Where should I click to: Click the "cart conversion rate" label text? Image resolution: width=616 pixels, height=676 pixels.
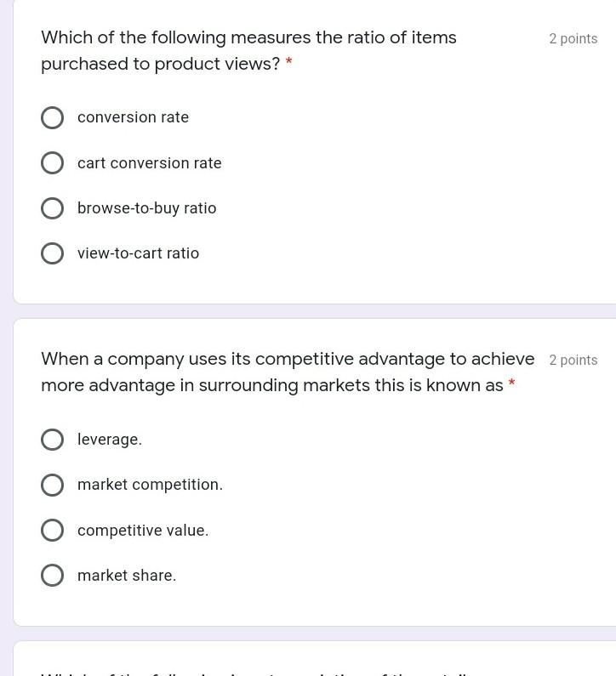click(x=149, y=163)
